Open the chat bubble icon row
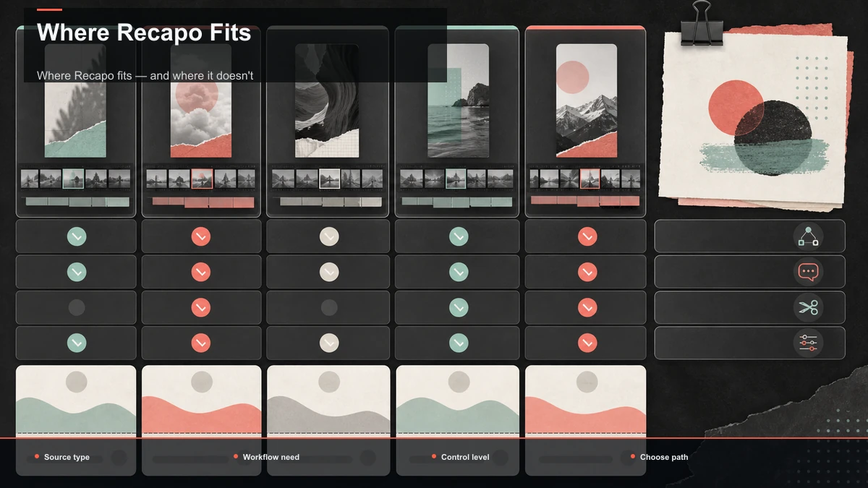 coord(749,272)
